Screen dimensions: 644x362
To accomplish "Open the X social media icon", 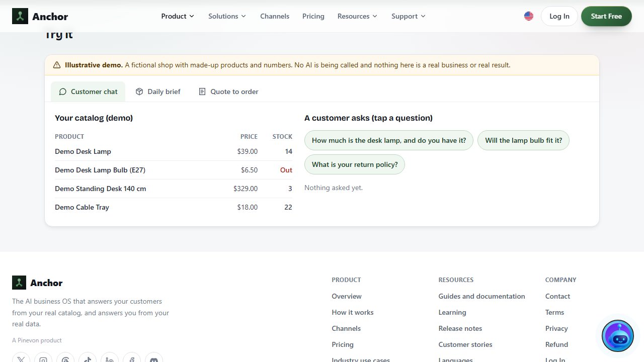I will (21, 360).
